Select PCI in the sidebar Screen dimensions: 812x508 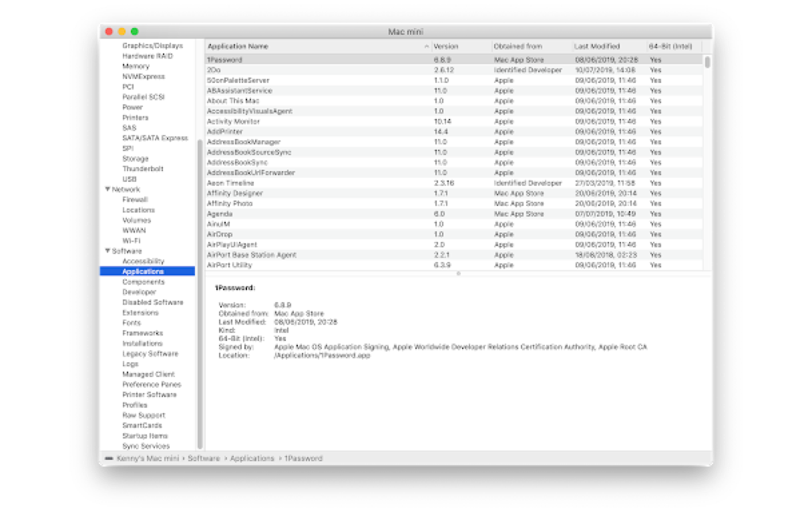pos(128,87)
